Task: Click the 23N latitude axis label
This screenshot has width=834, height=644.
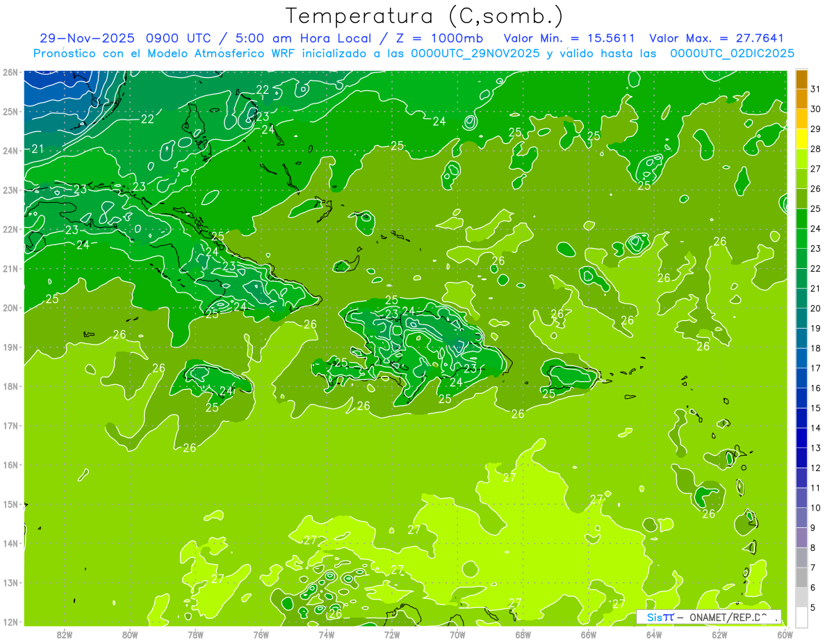Action: [10, 190]
